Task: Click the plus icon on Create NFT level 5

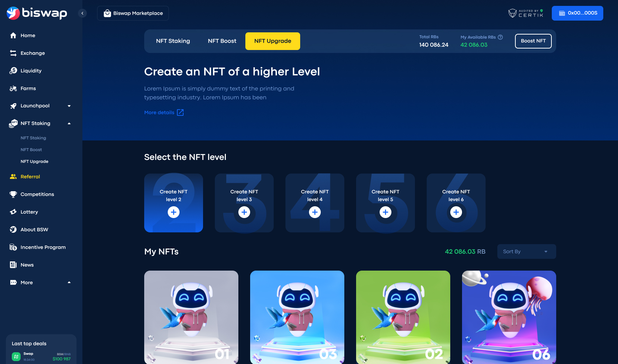Action: pos(386,212)
